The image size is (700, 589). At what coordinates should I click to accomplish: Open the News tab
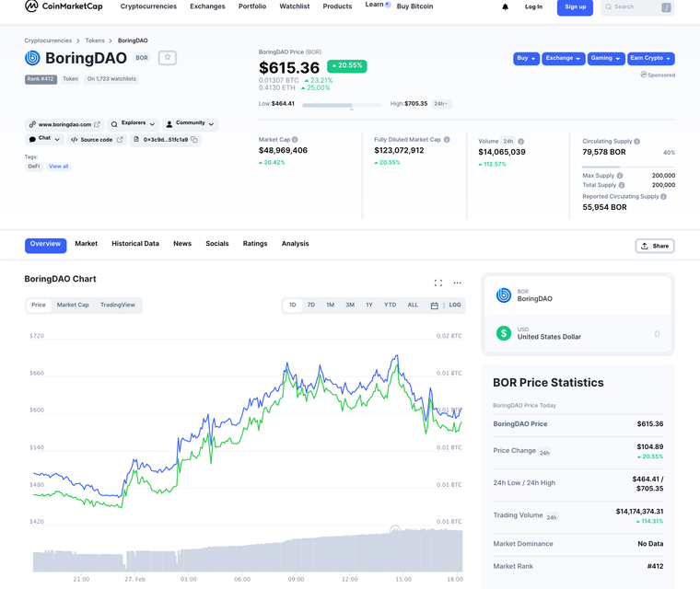tap(182, 244)
